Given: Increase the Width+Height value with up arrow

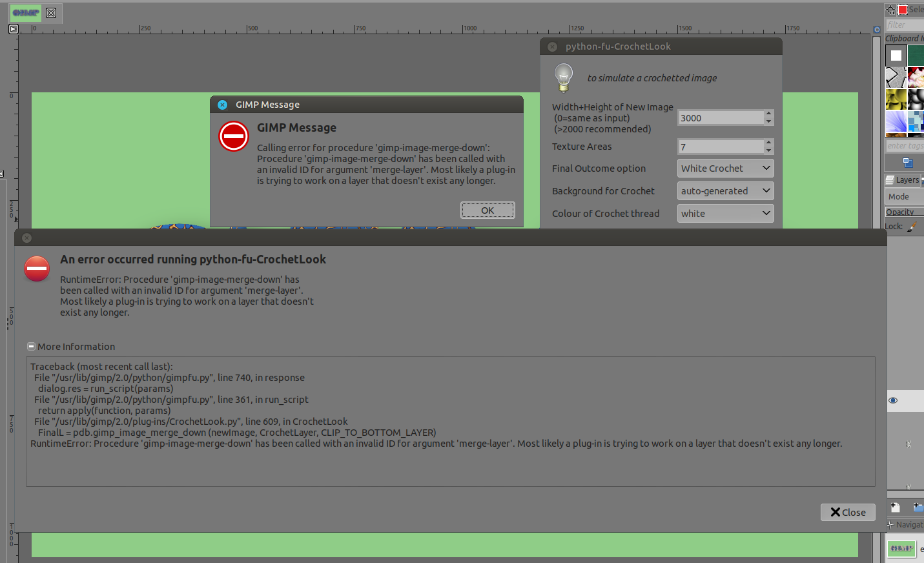Looking at the screenshot, I should pos(768,114).
